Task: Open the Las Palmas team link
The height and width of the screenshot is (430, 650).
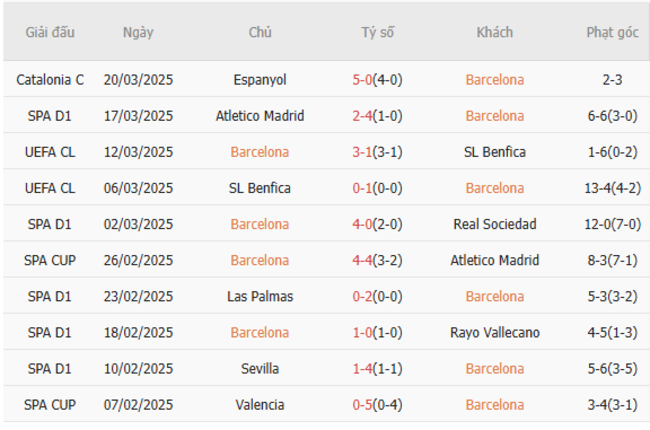Action: (259, 296)
